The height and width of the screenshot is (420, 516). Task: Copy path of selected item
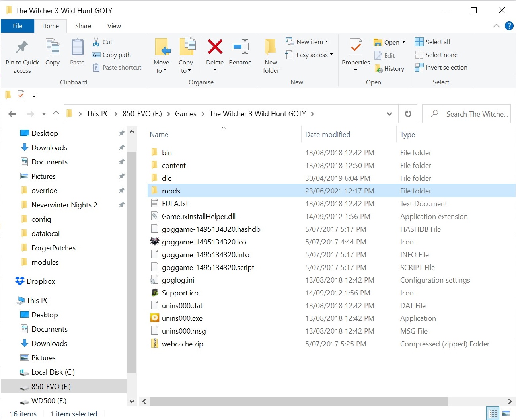click(x=111, y=55)
